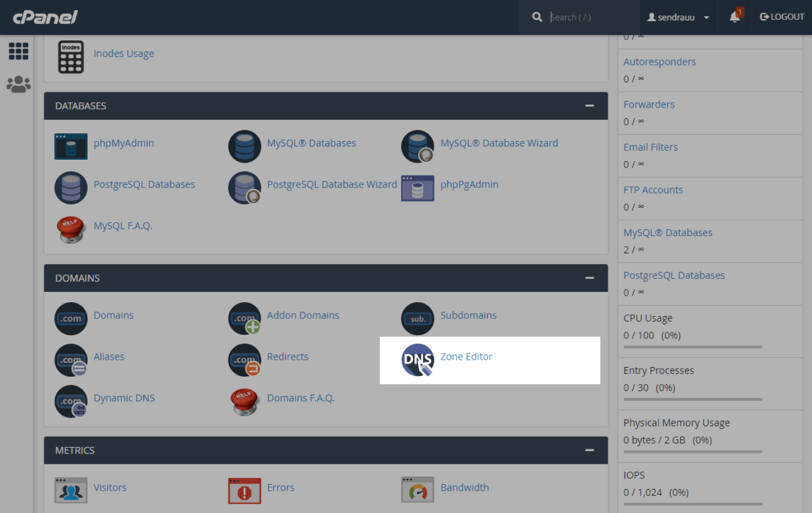This screenshot has width=812, height=513.
Task: Open the grid home icon in sidebar
Action: (x=19, y=52)
